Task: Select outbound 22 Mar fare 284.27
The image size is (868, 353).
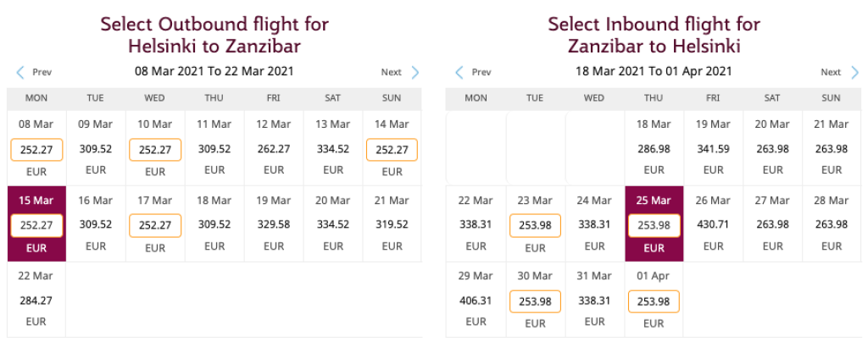Action: coord(36,300)
